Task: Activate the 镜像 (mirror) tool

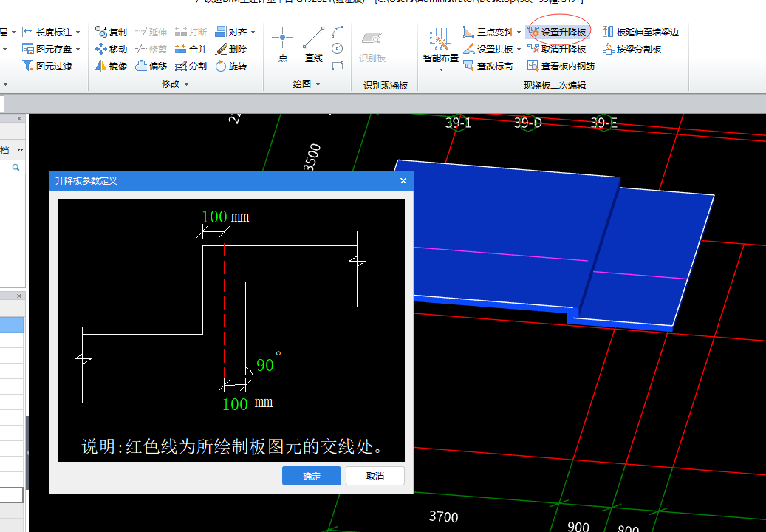Action: point(111,66)
